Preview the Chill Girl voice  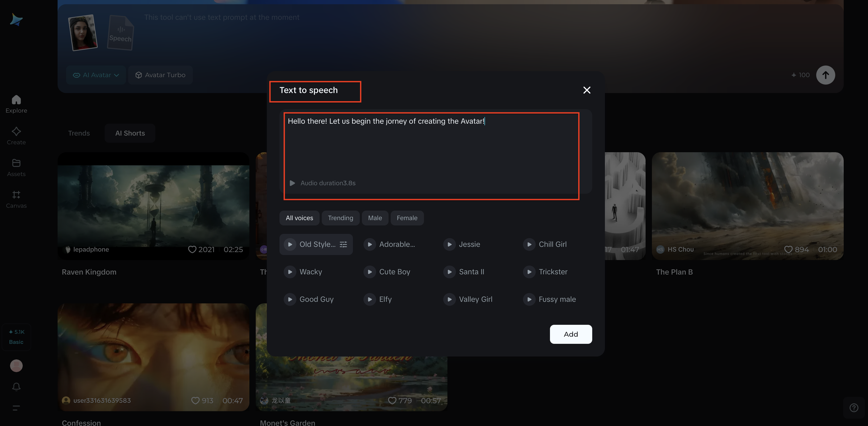coord(529,244)
